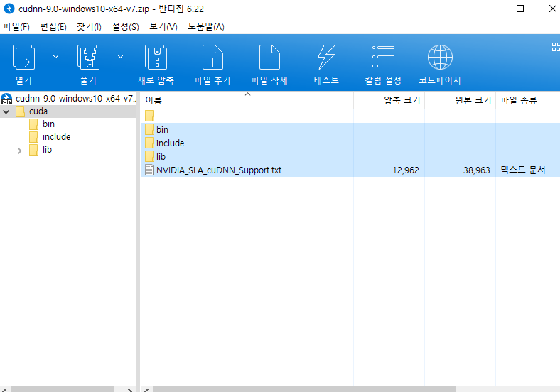The image size is (560, 392).
Task: Open the dropdown arrow next to 열기
Action: click(x=55, y=57)
